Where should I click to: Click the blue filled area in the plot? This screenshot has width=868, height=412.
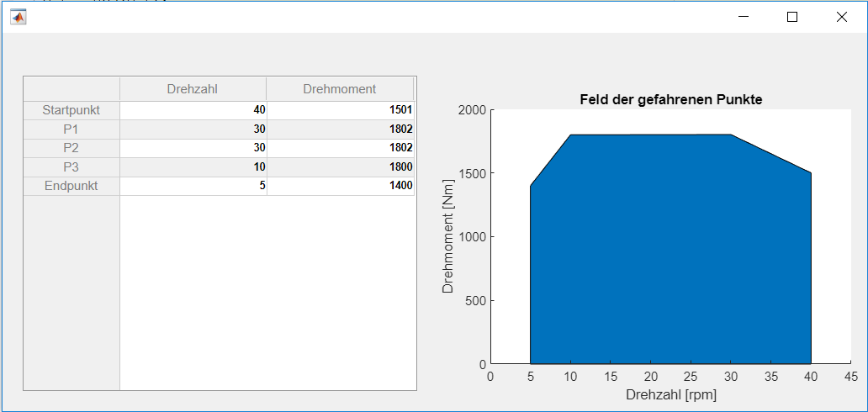[670, 252]
